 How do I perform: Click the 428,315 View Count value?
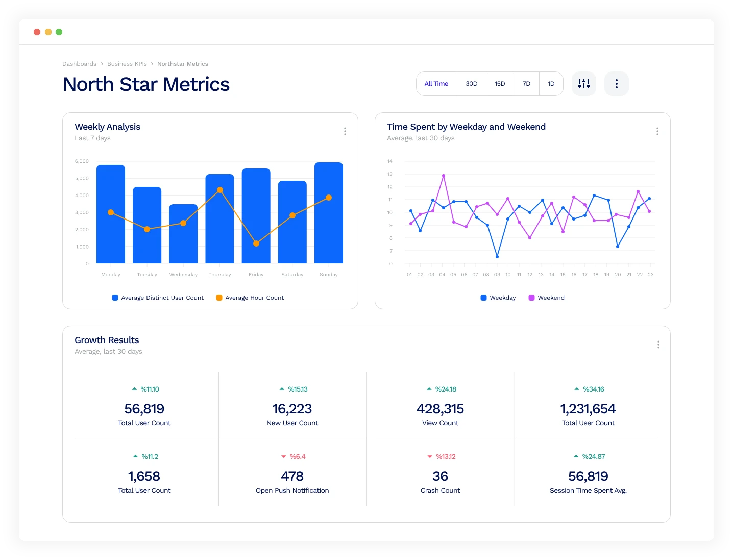click(x=440, y=409)
